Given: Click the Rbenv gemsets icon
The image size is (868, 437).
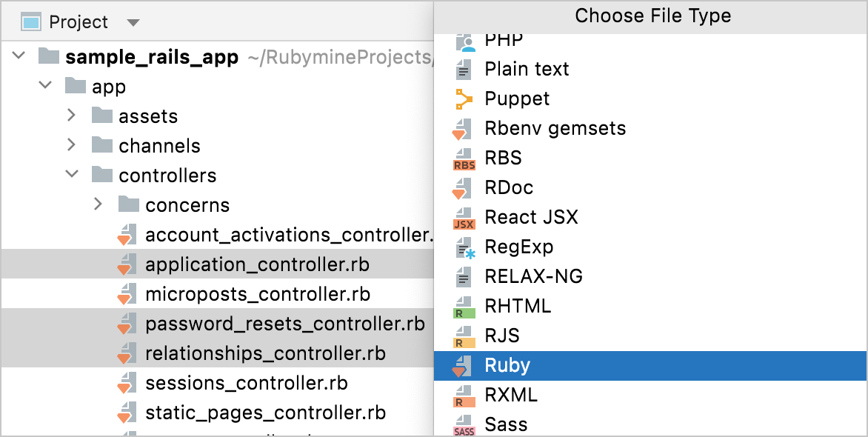Looking at the screenshot, I should point(463,128).
